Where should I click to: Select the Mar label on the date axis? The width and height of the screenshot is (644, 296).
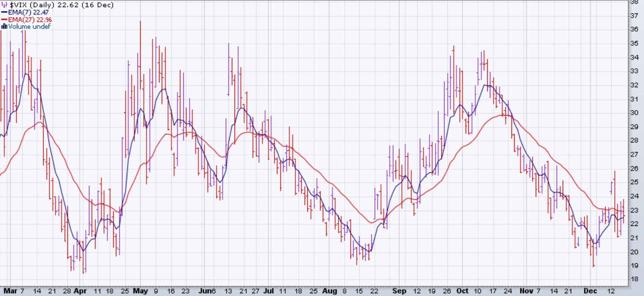coord(10,291)
